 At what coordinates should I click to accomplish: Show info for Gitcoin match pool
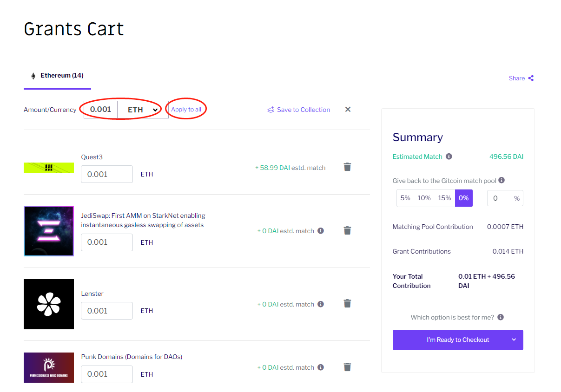pos(502,180)
